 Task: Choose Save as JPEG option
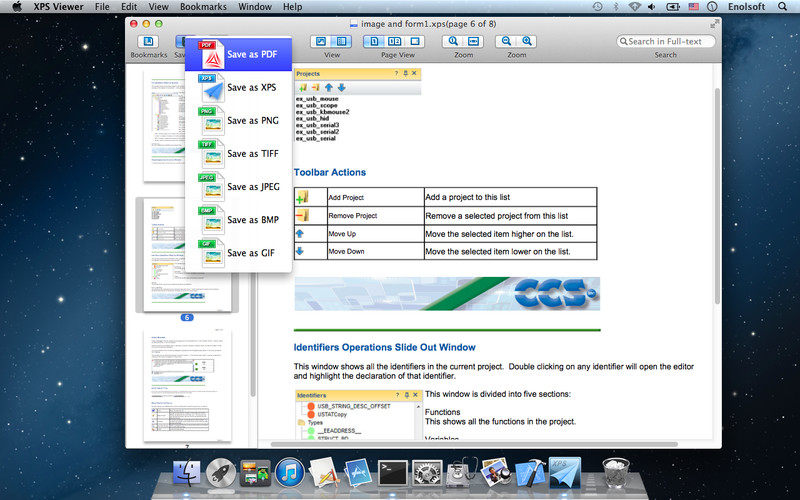click(x=238, y=187)
